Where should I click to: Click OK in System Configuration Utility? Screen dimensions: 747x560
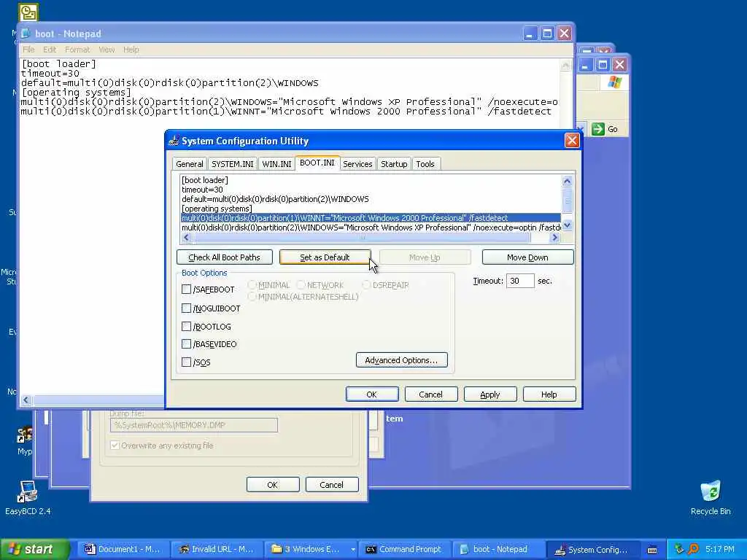(371, 394)
